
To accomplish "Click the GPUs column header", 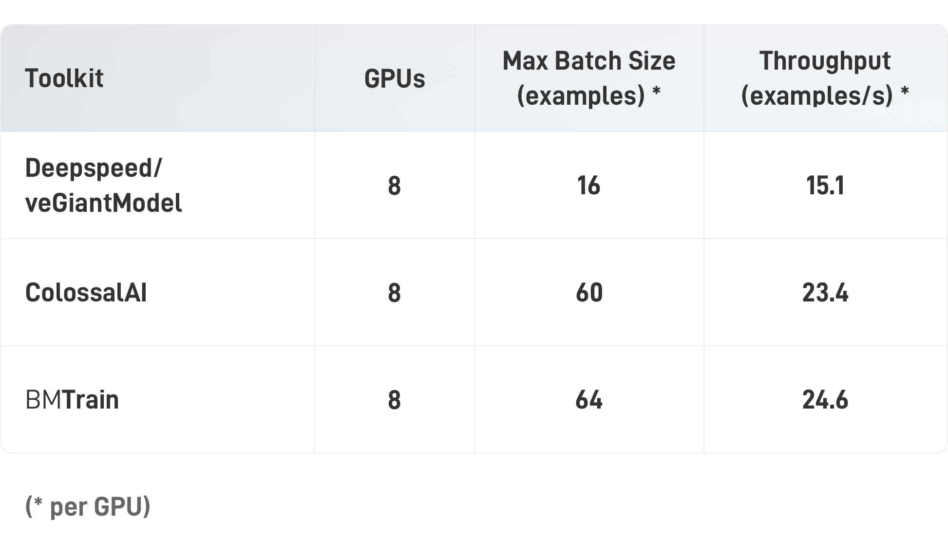I will [x=395, y=78].
